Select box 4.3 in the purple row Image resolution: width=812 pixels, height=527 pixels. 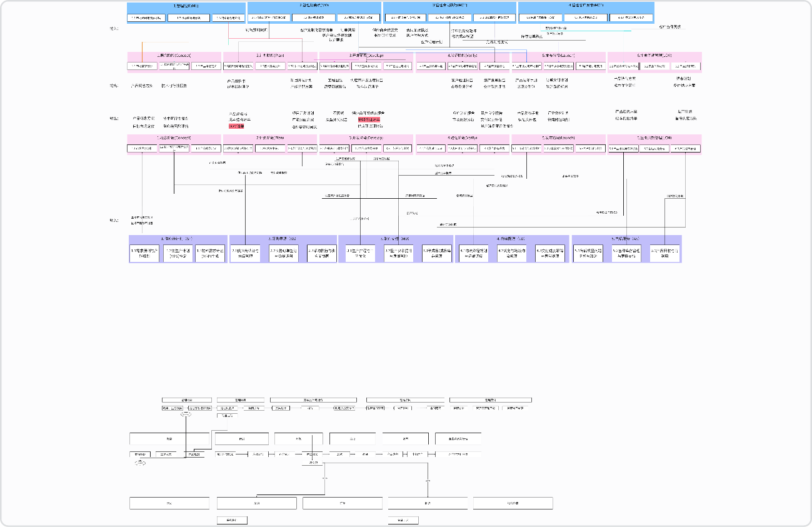click(x=550, y=253)
